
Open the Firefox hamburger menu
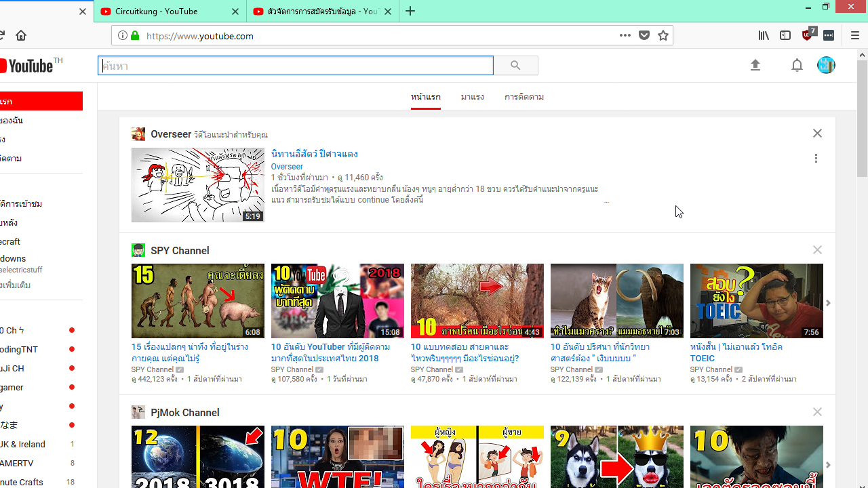854,35
